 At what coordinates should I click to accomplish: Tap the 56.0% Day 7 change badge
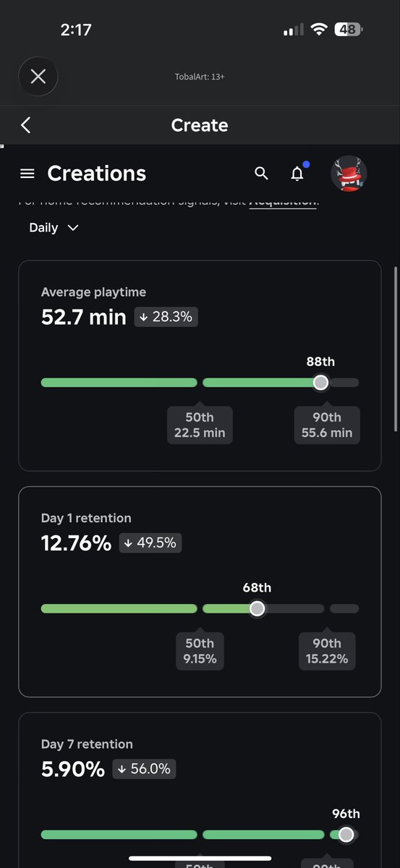tap(144, 769)
